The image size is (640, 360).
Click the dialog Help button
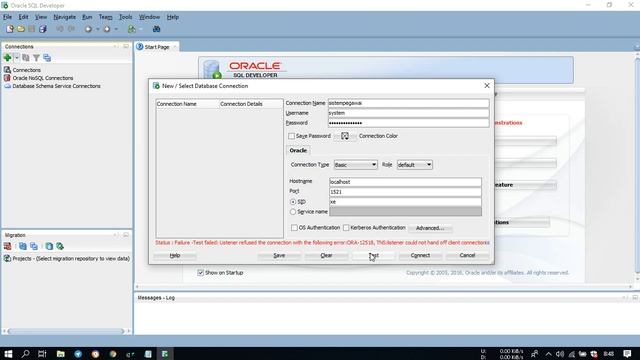175,256
